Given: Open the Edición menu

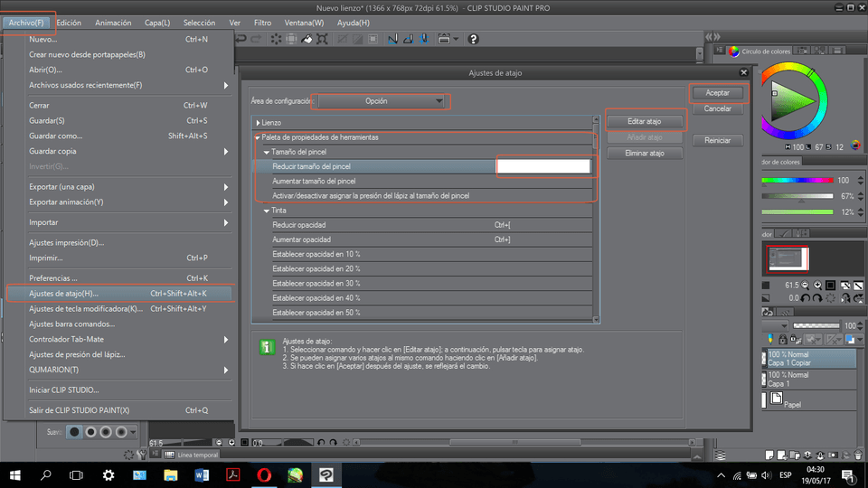Looking at the screenshot, I should click(69, 23).
